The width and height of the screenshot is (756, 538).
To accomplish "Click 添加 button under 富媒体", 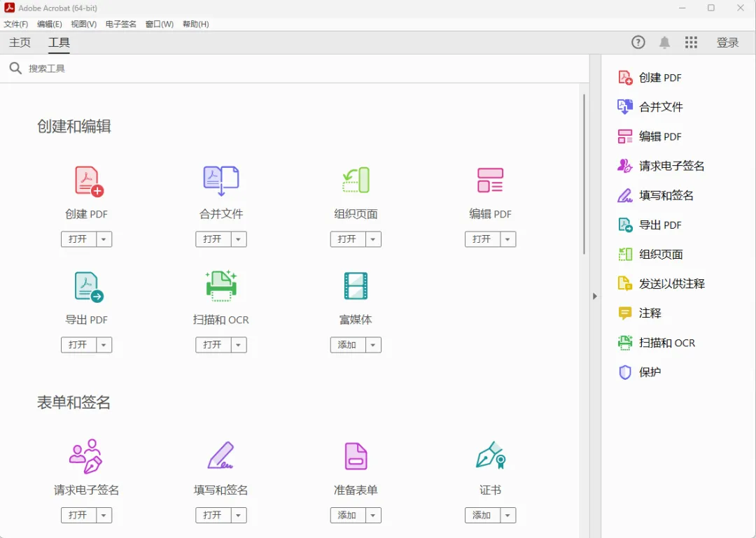I will (348, 345).
